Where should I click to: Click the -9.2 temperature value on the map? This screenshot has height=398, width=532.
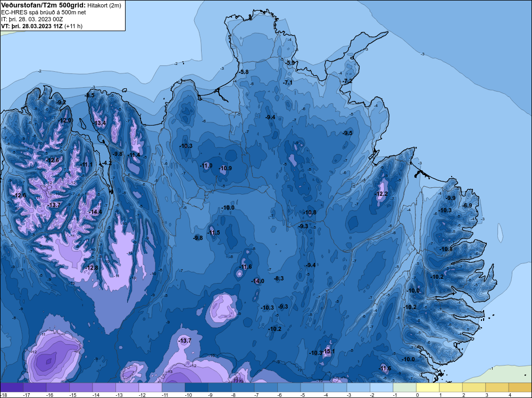click(x=61, y=103)
